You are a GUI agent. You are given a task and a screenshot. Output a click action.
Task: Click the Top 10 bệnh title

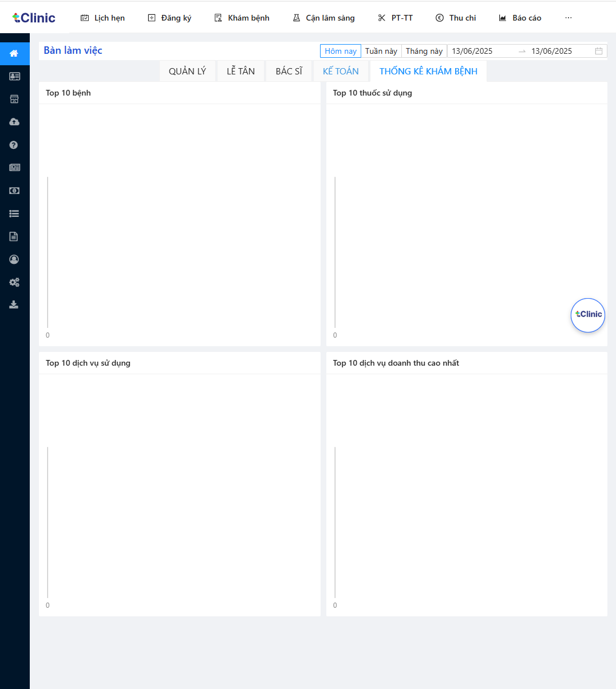coord(68,93)
